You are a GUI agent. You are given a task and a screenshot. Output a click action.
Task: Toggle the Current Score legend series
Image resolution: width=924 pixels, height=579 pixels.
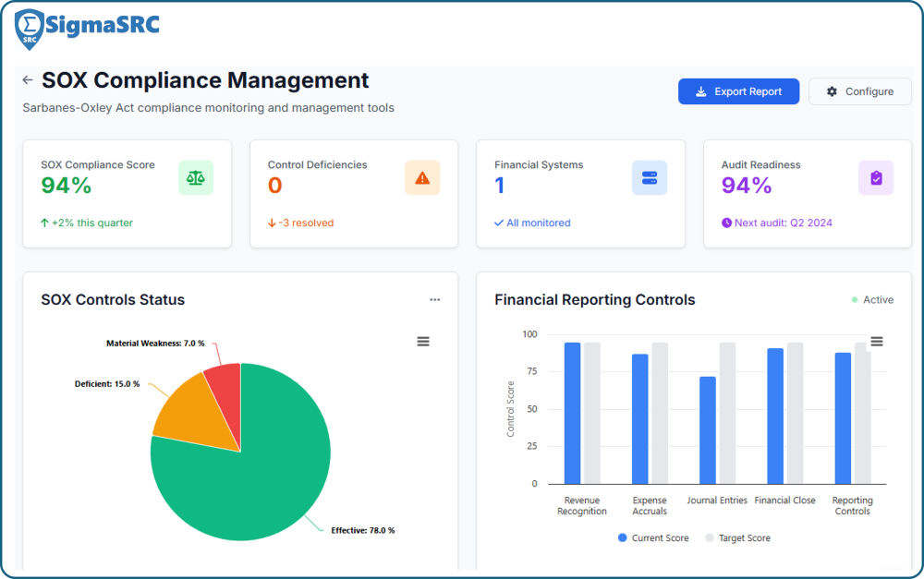653,537
